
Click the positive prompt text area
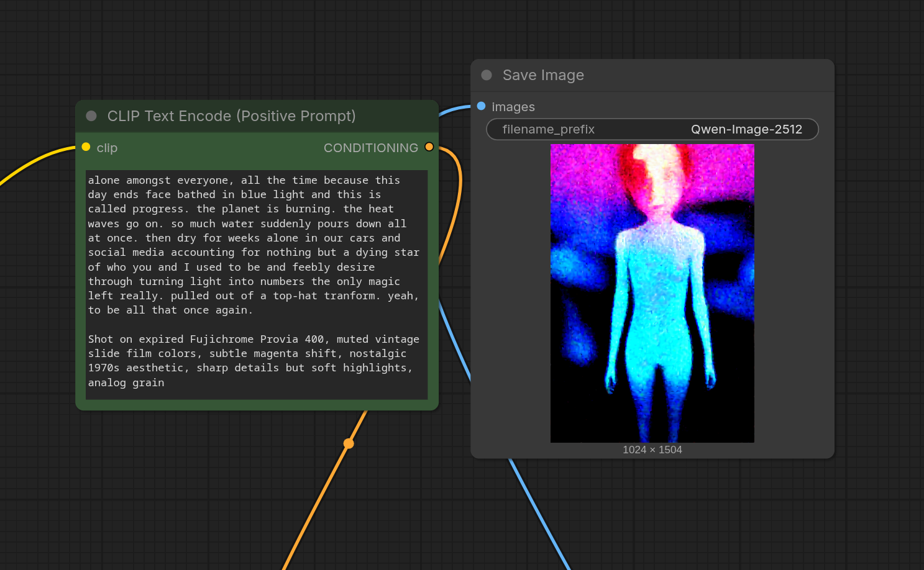(x=257, y=284)
